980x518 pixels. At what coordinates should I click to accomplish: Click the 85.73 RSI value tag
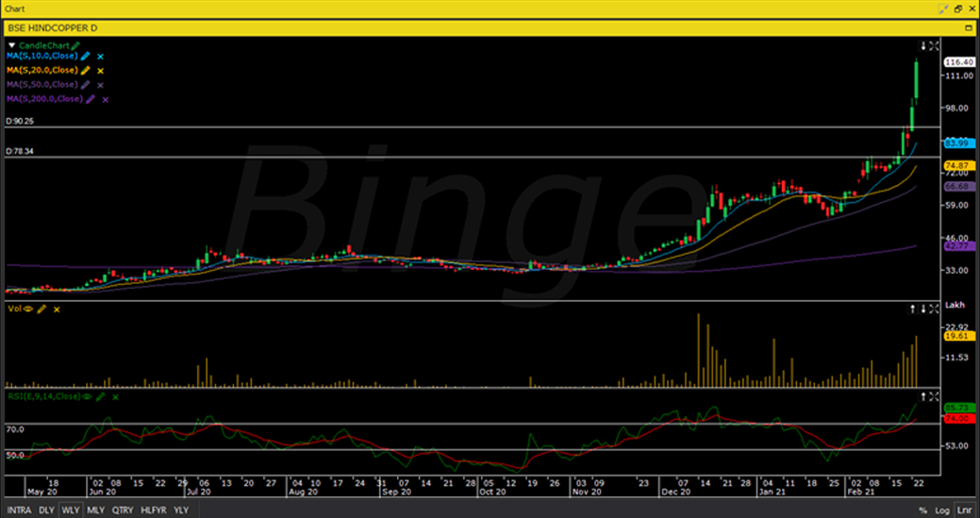pos(959,408)
